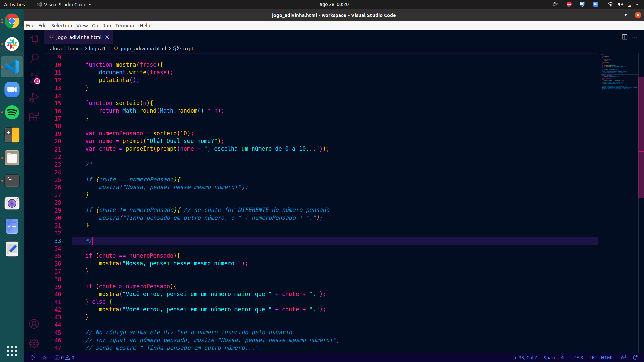Image resolution: width=644 pixels, height=362 pixels.
Task: Place cursor on 'function sorteio(n){' line
Action: coord(119,103)
